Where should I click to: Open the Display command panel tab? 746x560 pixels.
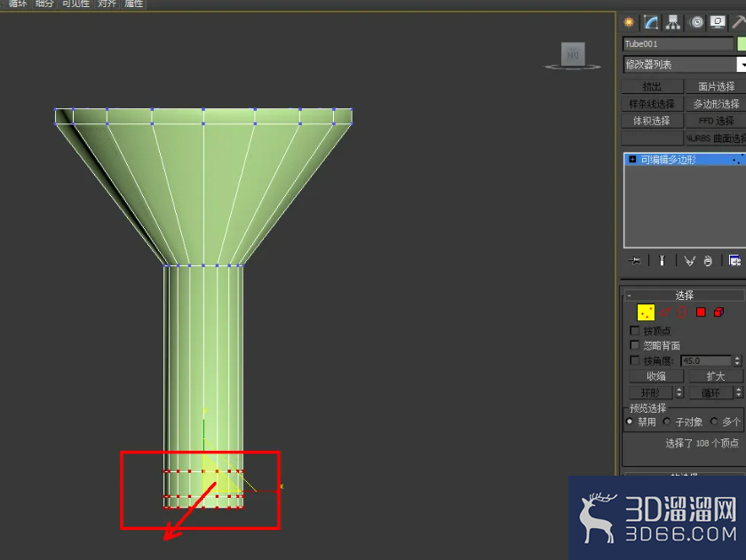pyautogui.click(x=718, y=22)
